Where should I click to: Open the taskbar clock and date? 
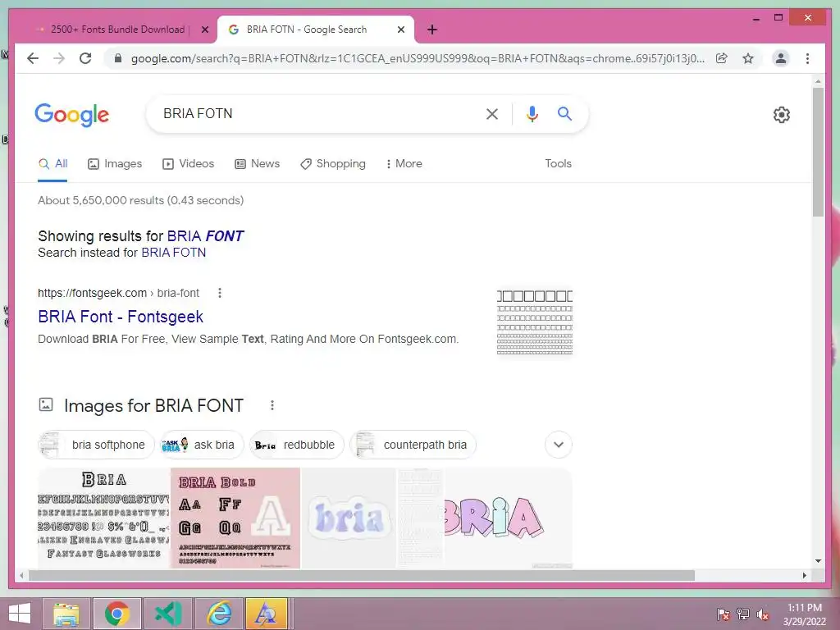click(x=804, y=614)
